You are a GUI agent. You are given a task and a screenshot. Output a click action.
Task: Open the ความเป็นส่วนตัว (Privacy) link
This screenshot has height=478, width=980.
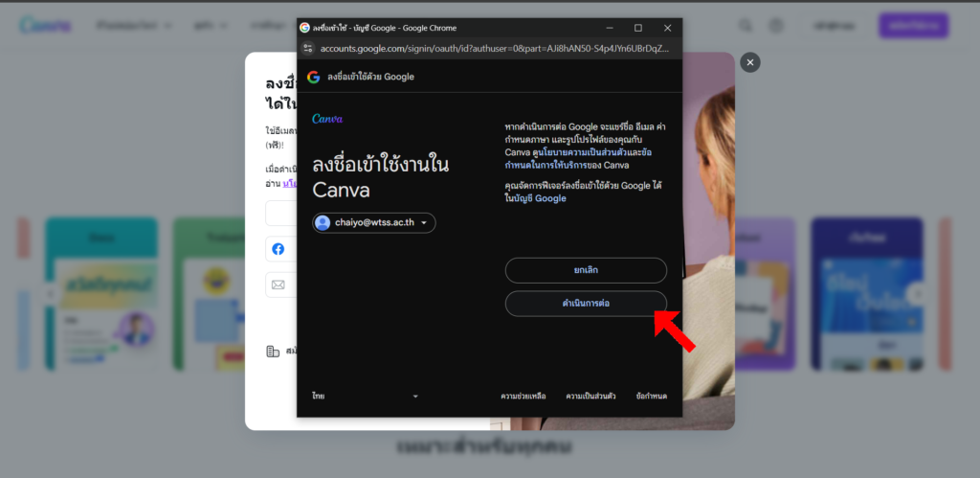pyautogui.click(x=590, y=396)
